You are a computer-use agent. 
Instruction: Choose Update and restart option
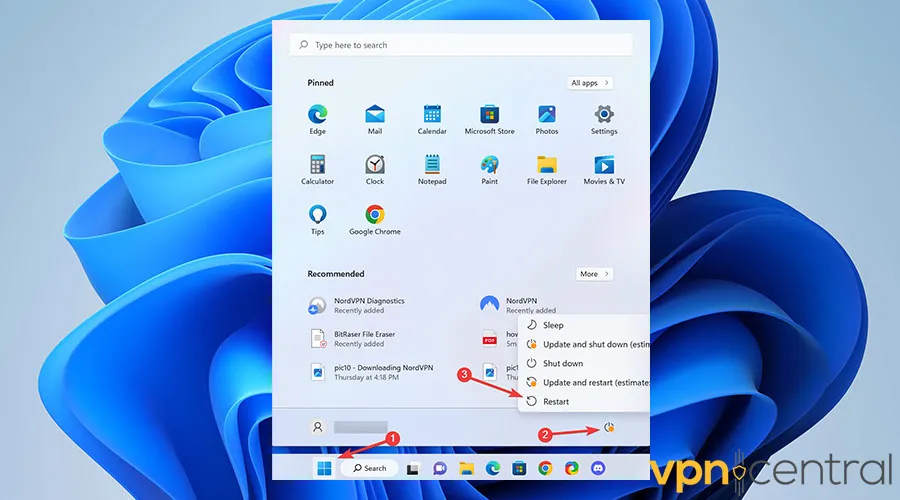tap(584, 382)
